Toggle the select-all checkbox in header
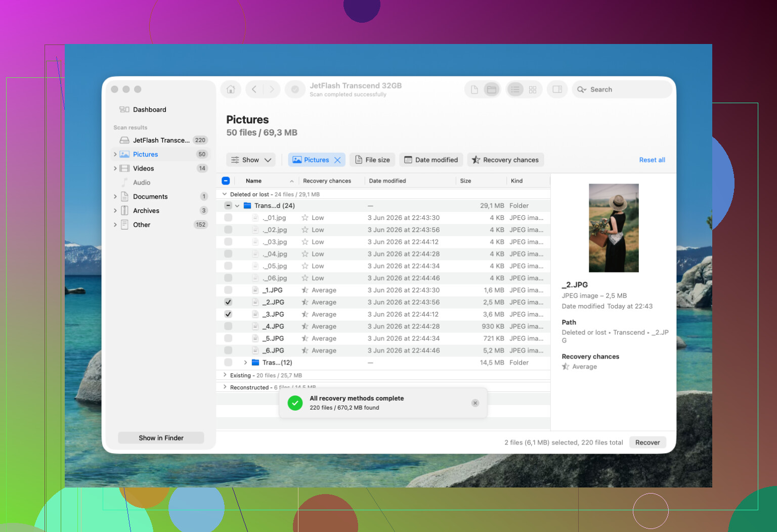The height and width of the screenshot is (532, 777). pos(226,181)
